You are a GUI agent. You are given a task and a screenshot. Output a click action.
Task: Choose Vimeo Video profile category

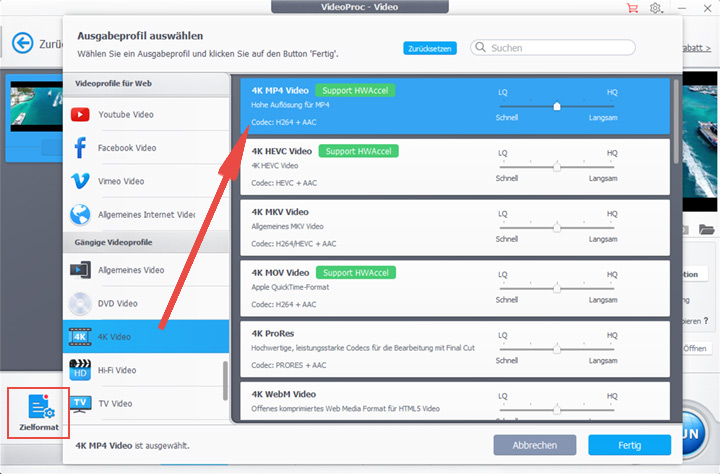coord(146,181)
